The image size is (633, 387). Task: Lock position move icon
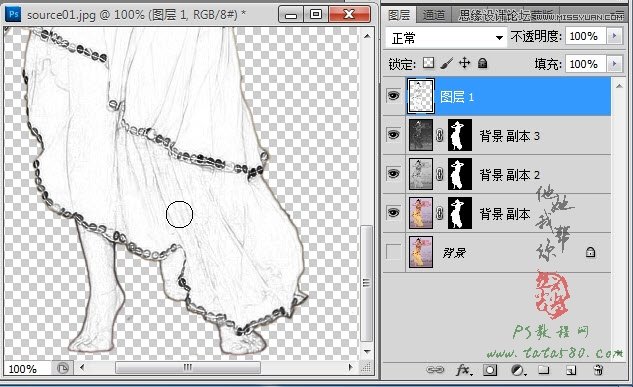465,63
